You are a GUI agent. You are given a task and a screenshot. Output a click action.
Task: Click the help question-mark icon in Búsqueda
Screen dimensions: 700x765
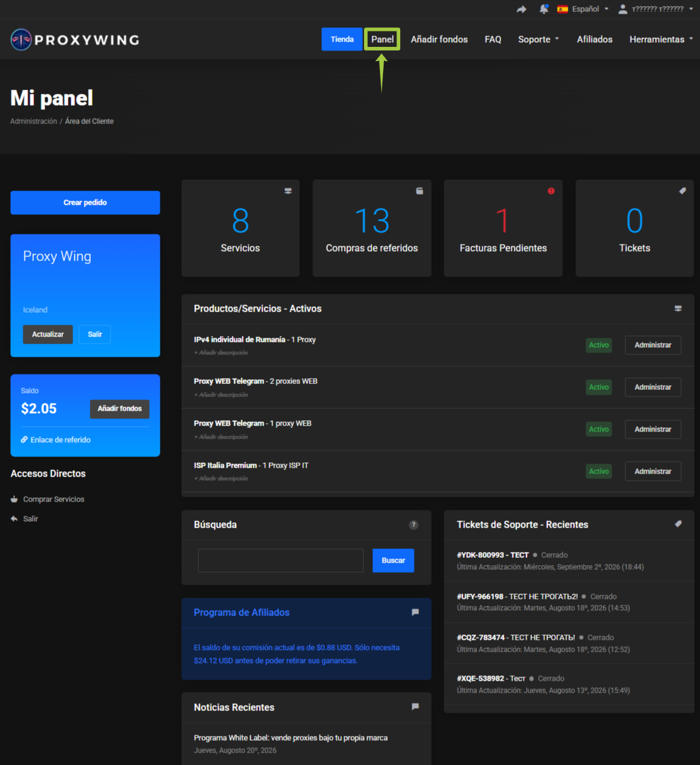pos(414,525)
